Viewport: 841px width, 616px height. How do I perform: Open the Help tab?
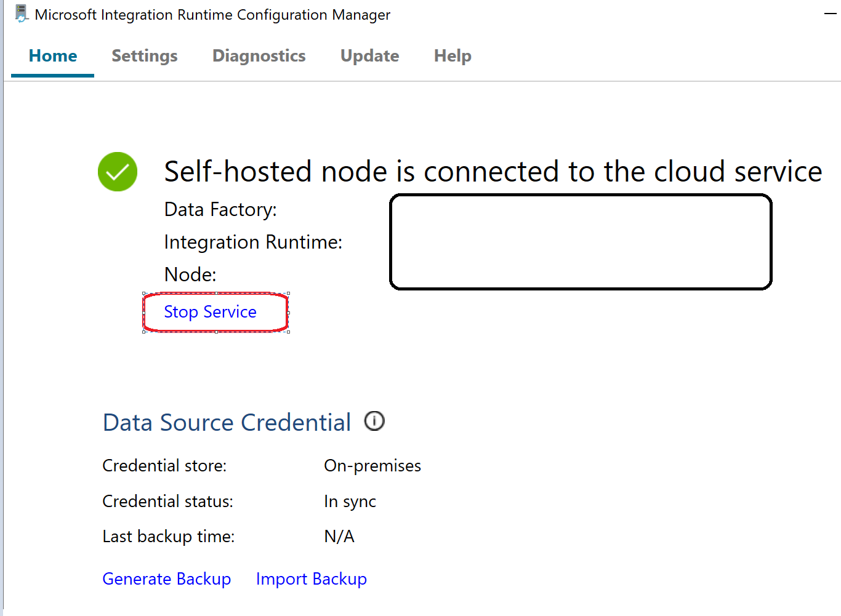(x=453, y=56)
